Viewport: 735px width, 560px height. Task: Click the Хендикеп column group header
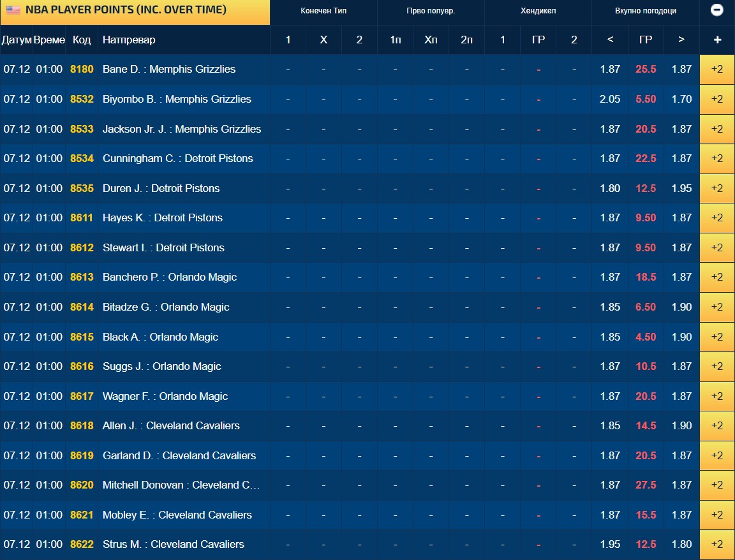(x=538, y=11)
